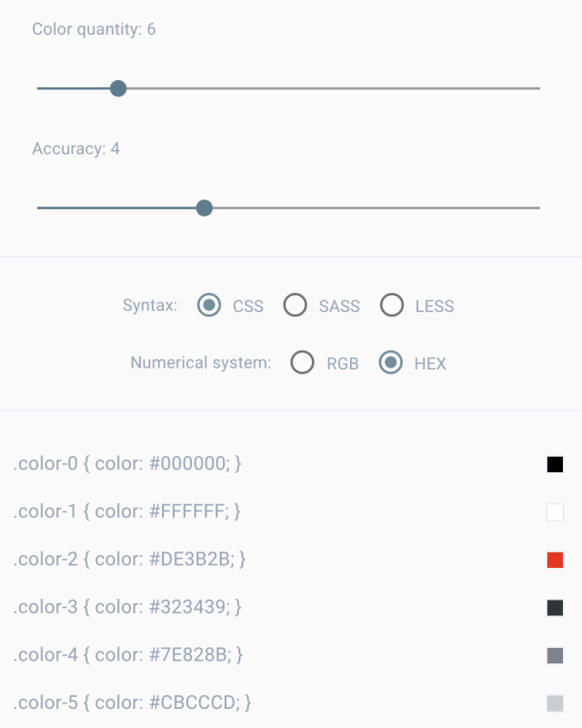This screenshot has height=728, width=582.
Task: Select the HEX numerical system radio
Action: (x=391, y=362)
